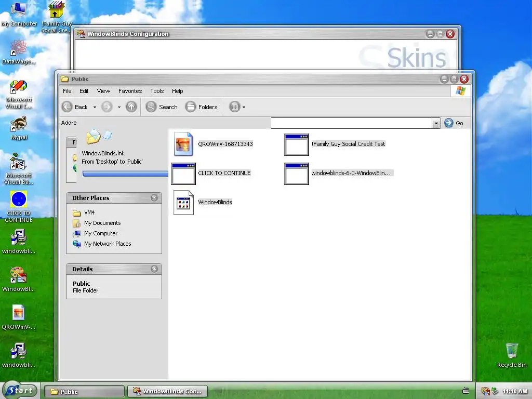Click the Forward arrow button
Screen dimensions: 532x399
(x=107, y=107)
